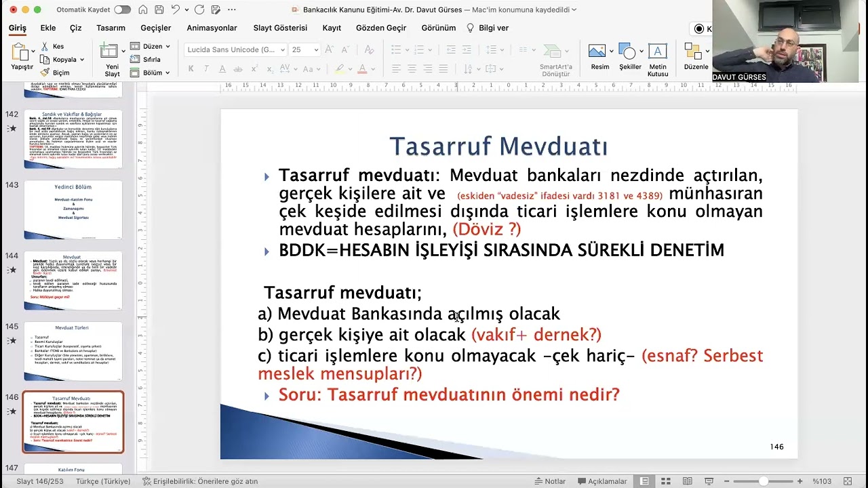Toggle bold K formatting

point(191,69)
